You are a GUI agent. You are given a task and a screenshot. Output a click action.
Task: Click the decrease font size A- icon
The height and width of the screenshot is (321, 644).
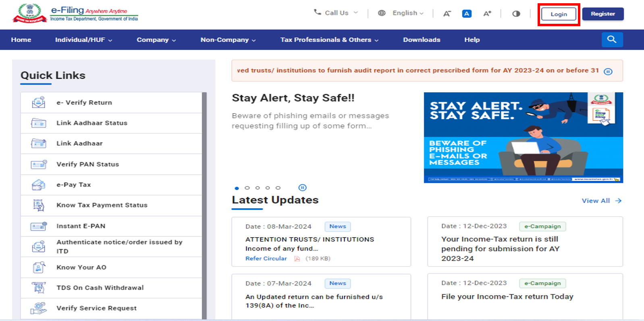447,14
